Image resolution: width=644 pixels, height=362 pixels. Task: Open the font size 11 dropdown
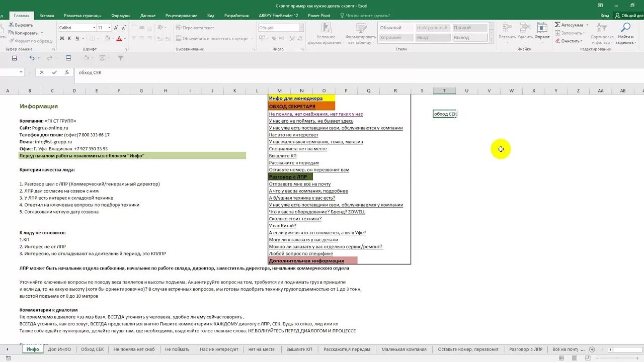[x=109, y=28]
